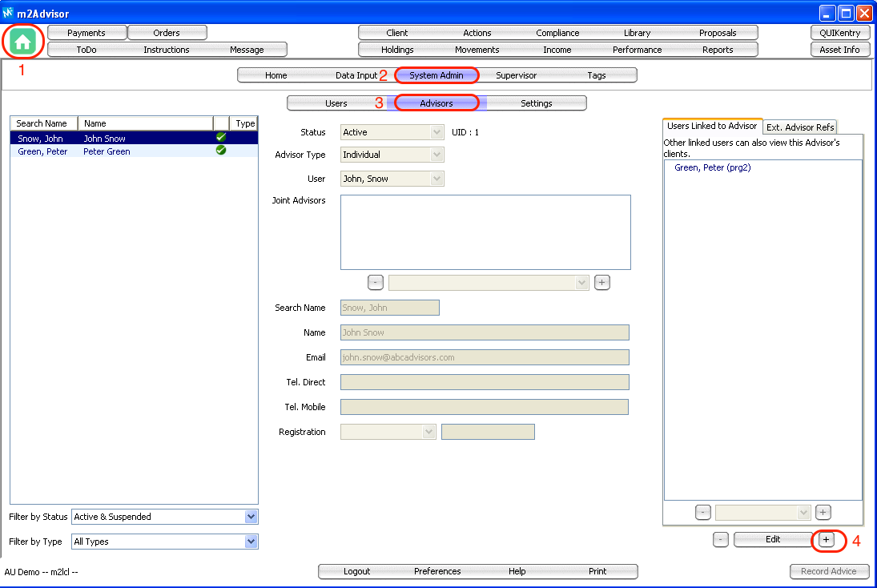This screenshot has width=877, height=588.
Task: Click minus under linked users list
Action: pyautogui.click(x=702, y=512)
